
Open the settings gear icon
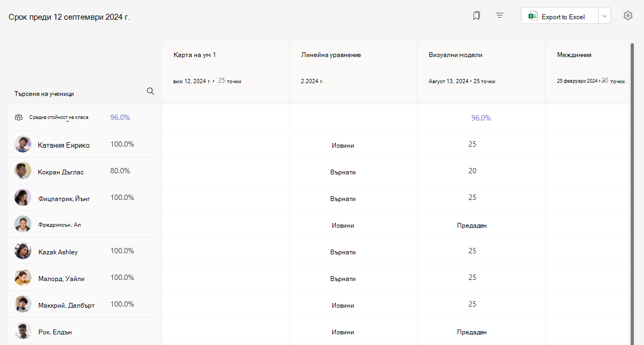(628, 16)
